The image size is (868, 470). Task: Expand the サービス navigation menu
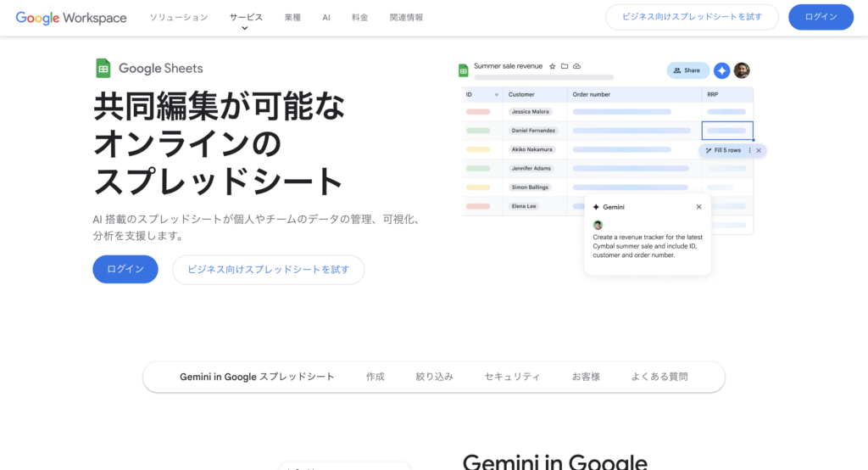246,18
